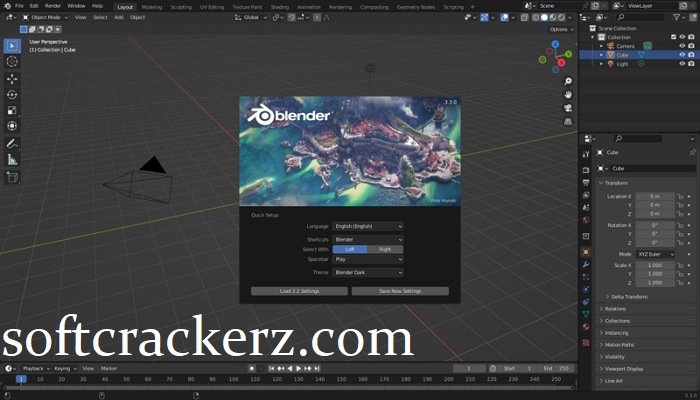Viewport: 700px width, 400px height.
Task: Switch to the Modeling workspace tab
Action: click(152, 7)
